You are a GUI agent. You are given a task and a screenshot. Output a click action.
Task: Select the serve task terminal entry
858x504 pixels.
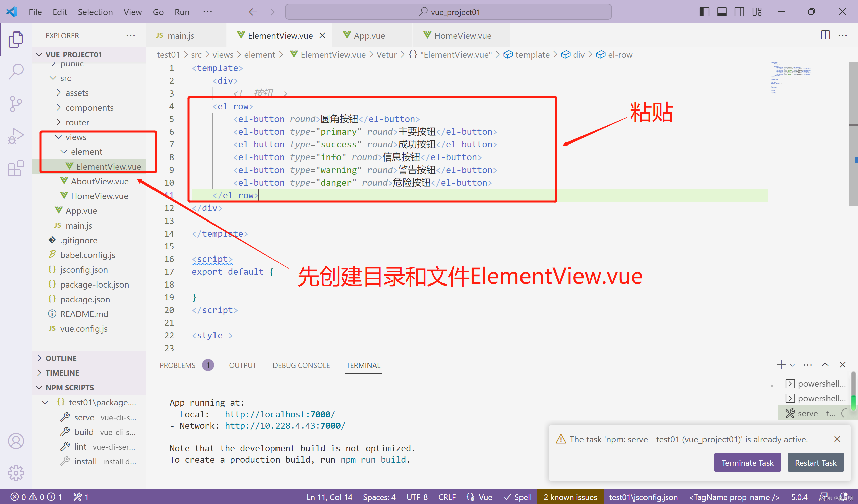(814, 414)
